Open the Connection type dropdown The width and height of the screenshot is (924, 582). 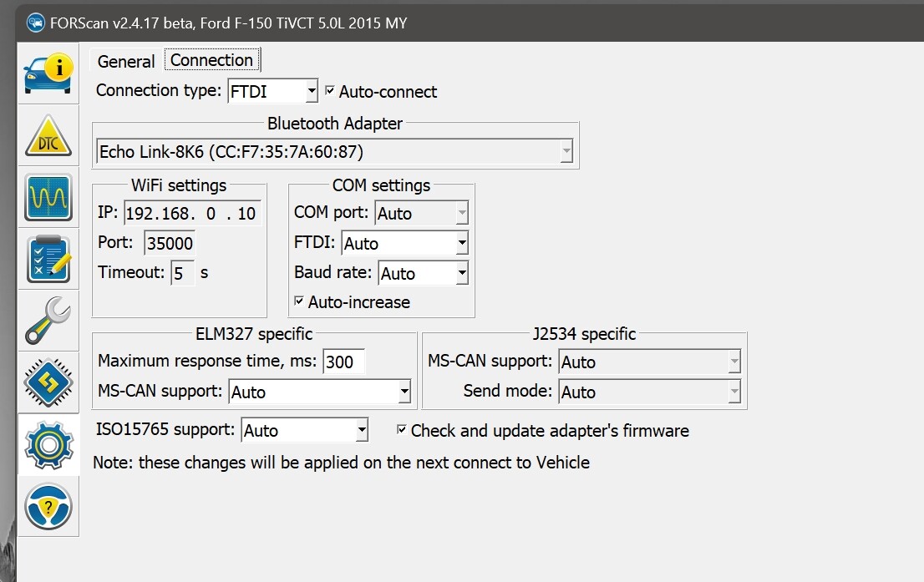click(x=273, y=91)
